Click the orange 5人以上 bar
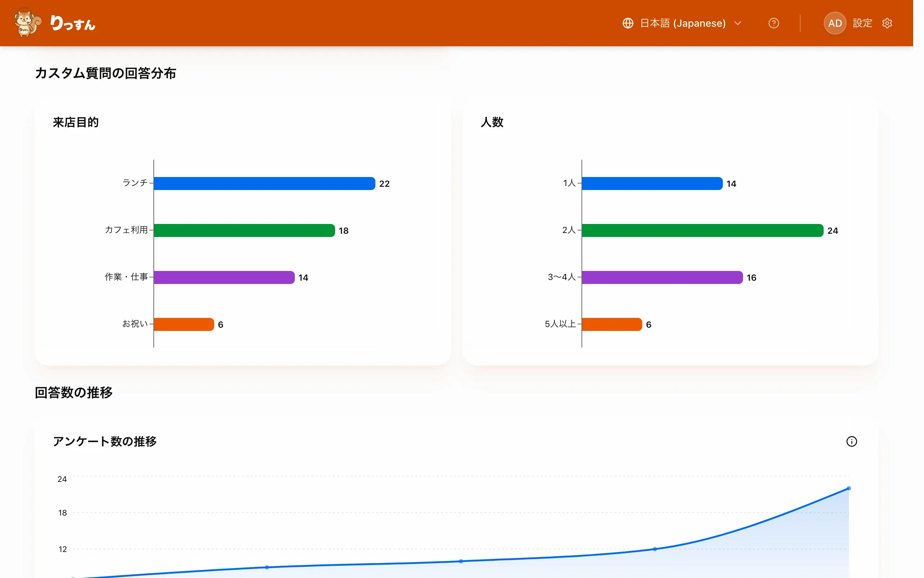The height and width of the screenshot is (578, 924). (x=612, y=324)
